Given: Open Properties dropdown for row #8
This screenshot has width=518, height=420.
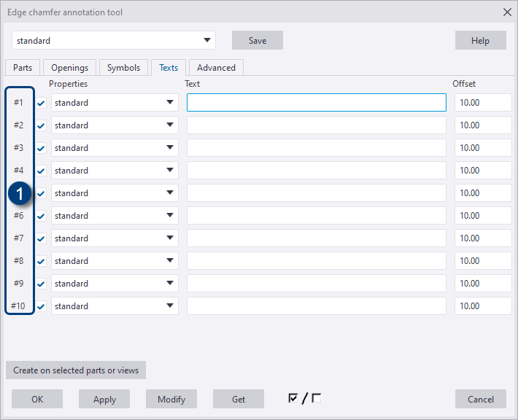Looking at the screenshot, I should tap(115, 261).
